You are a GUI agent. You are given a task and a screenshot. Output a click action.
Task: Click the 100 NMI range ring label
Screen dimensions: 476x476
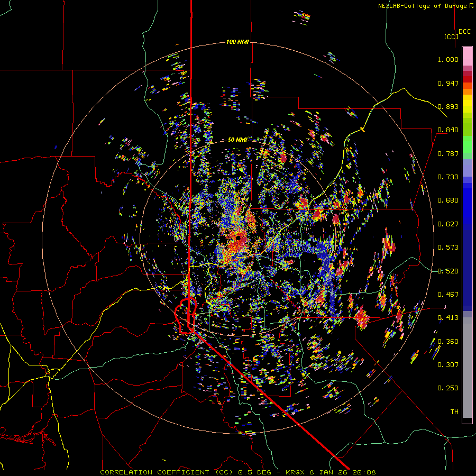click(x=237, y=42)
